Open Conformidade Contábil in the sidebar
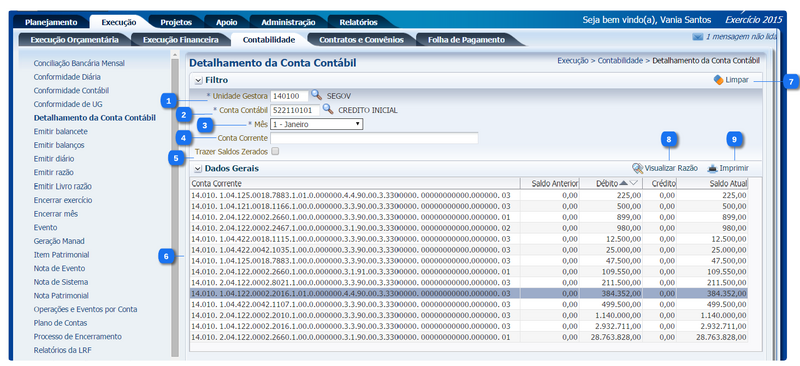The width and height of the screenshot is (800, 366). [71, 90]
